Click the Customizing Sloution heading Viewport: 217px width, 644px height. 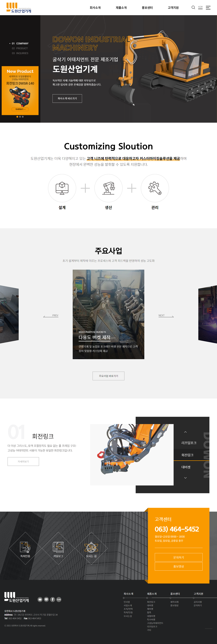pos(108,146)
